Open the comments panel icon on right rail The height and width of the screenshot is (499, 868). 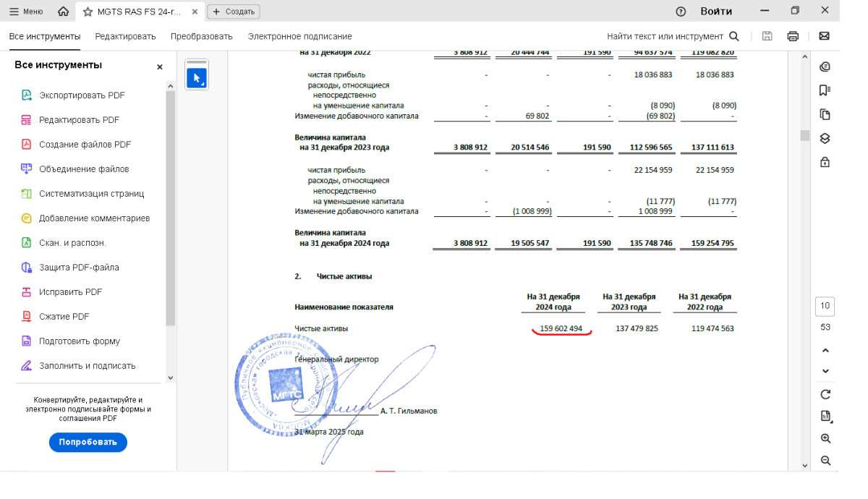point(825,67)
